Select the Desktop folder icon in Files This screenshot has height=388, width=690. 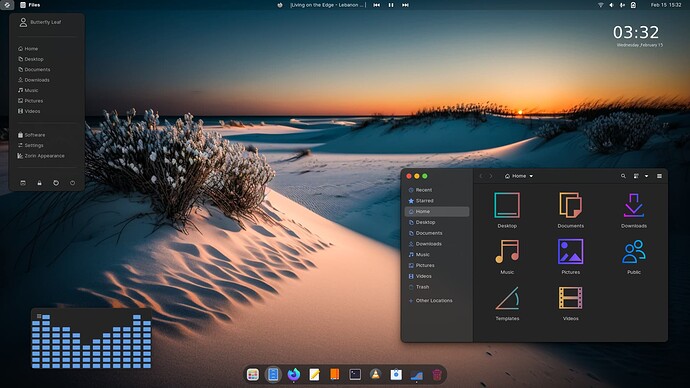tap(507, 205)
